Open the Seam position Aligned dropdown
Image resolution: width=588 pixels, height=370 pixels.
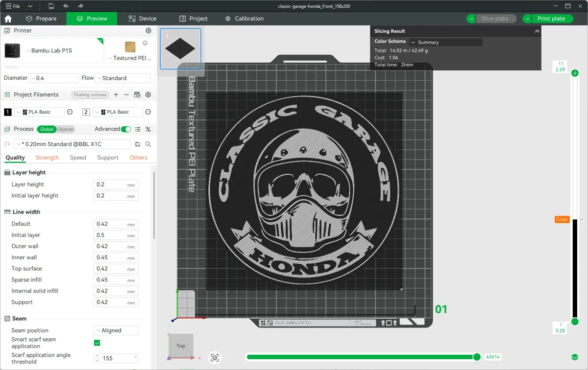116,330
